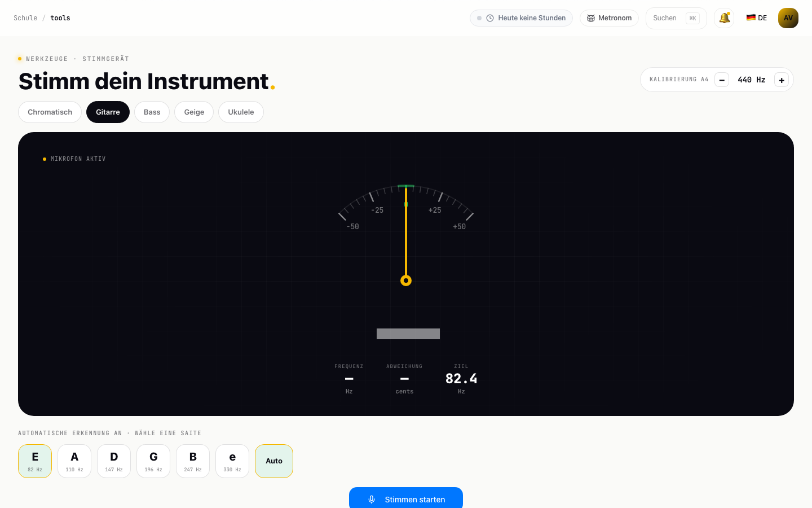
Task: Click the German flag icon
Action: pyautogui.click(x=751, y=17)
